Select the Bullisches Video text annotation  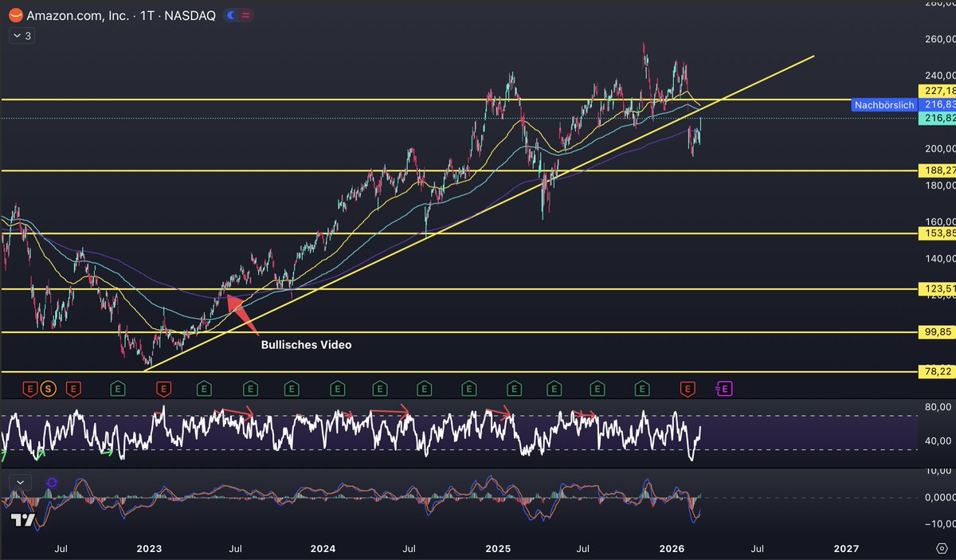307,345
